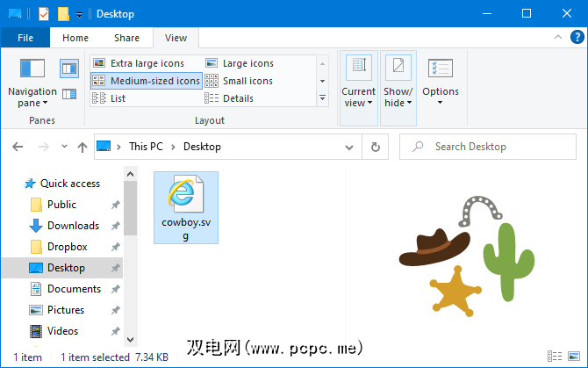
Task: Open address bar history dropdown
Action: point(349,147)
